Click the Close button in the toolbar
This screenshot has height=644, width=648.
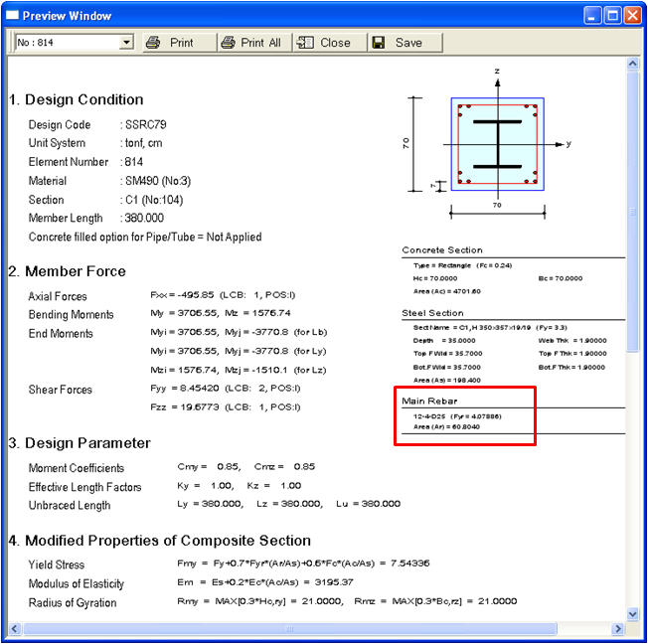pyautogui.click(x=324, y=43)
